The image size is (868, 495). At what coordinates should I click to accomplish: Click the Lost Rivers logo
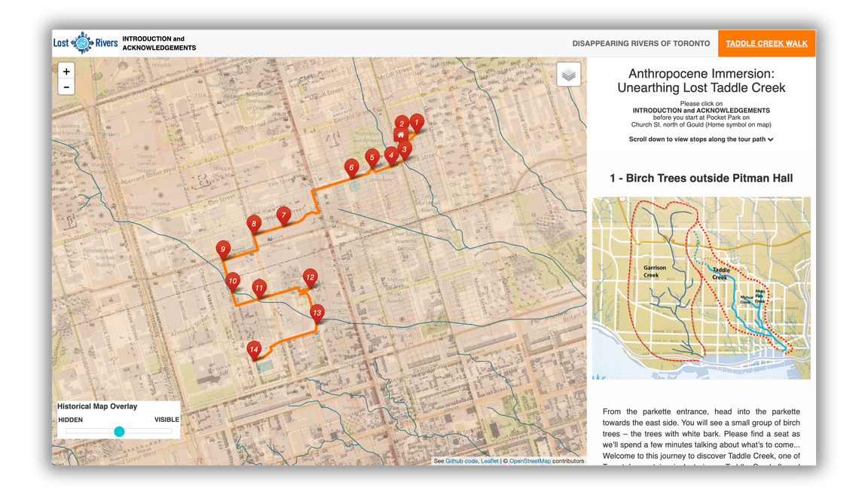click(x=85, y=43)
